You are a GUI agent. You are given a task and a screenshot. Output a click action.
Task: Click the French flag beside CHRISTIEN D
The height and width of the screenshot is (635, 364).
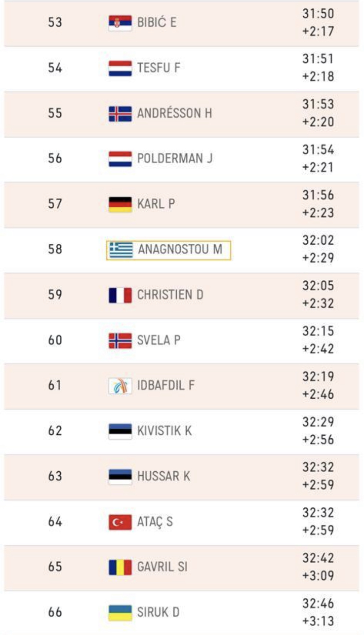[x=120, y=295]
